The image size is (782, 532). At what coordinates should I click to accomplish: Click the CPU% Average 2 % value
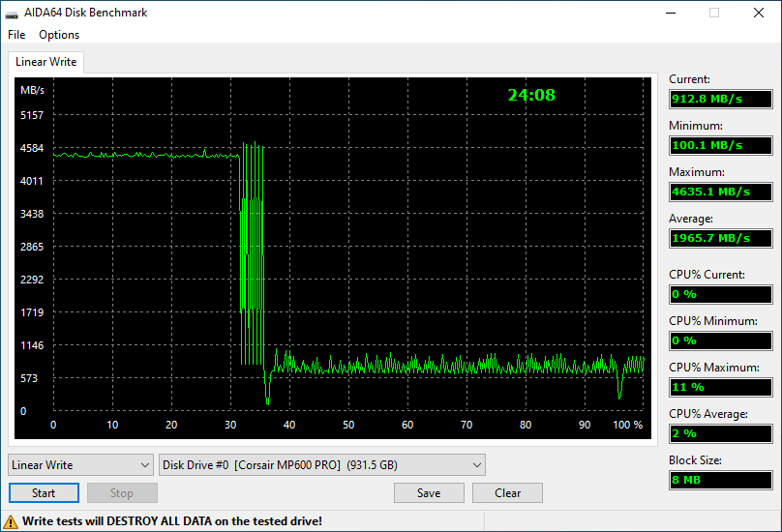click(x=721, y=433)
